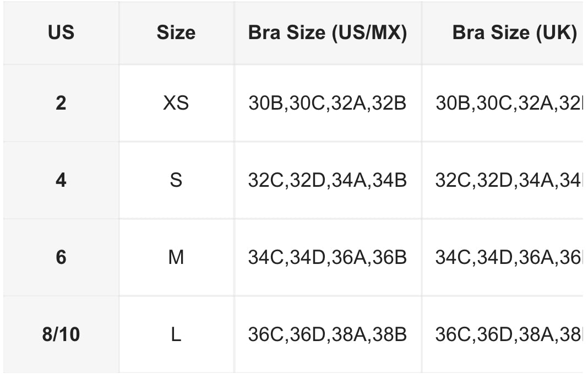The image size is (588, 378).
Task: Click US/MX bra sizes in XS row
Action: pos(328,103)
